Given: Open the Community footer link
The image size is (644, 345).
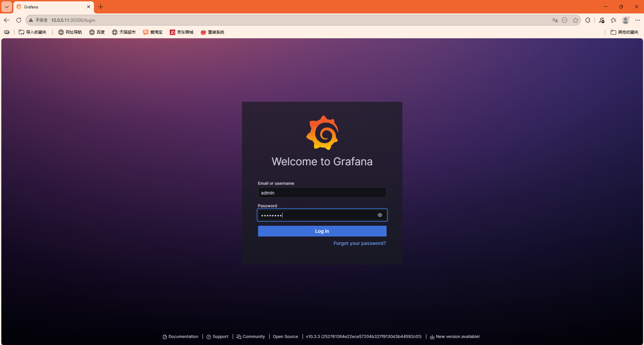Looking at the screenshot, I should click(x=251, y=337).
